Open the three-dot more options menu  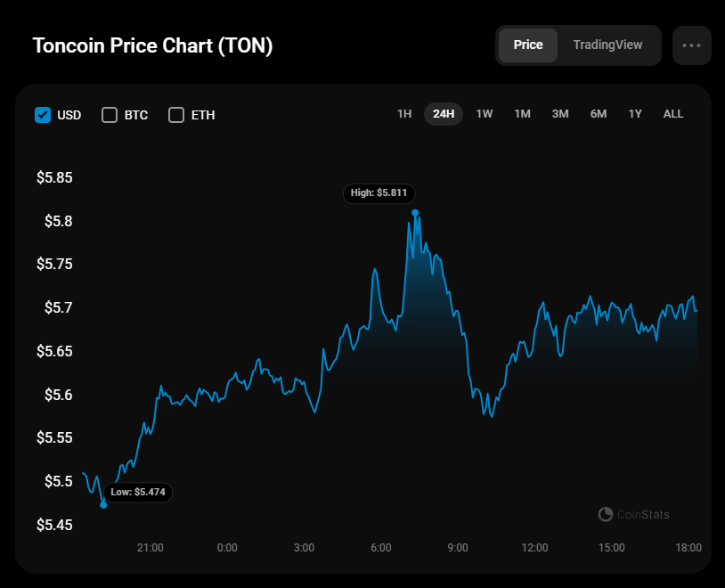[x=692, y=45]
